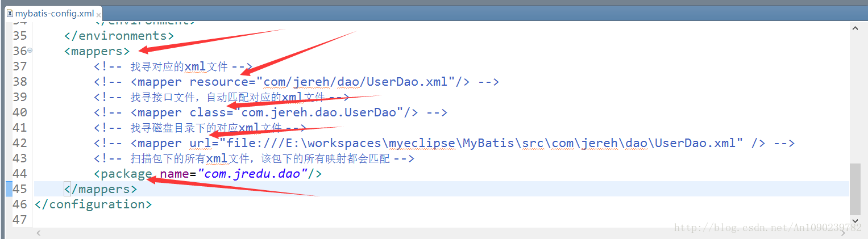Click the horizontal scrollbar left arrow

pyautogui.click(x=39, y=232)
